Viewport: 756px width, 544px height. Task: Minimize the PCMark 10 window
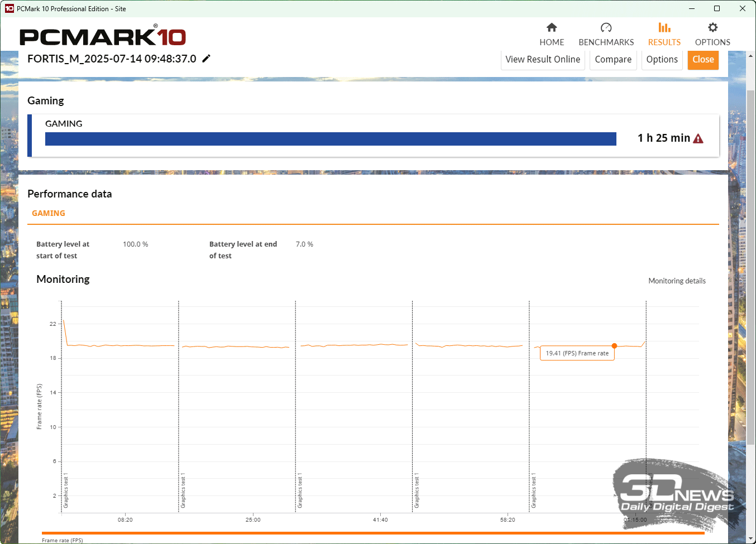tap(692, 8)
